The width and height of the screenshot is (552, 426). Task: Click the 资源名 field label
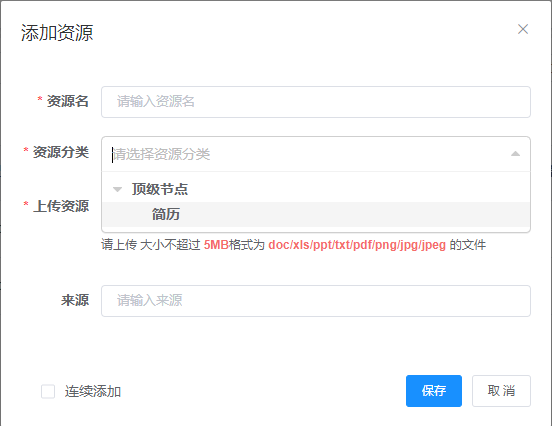[68, 101]
